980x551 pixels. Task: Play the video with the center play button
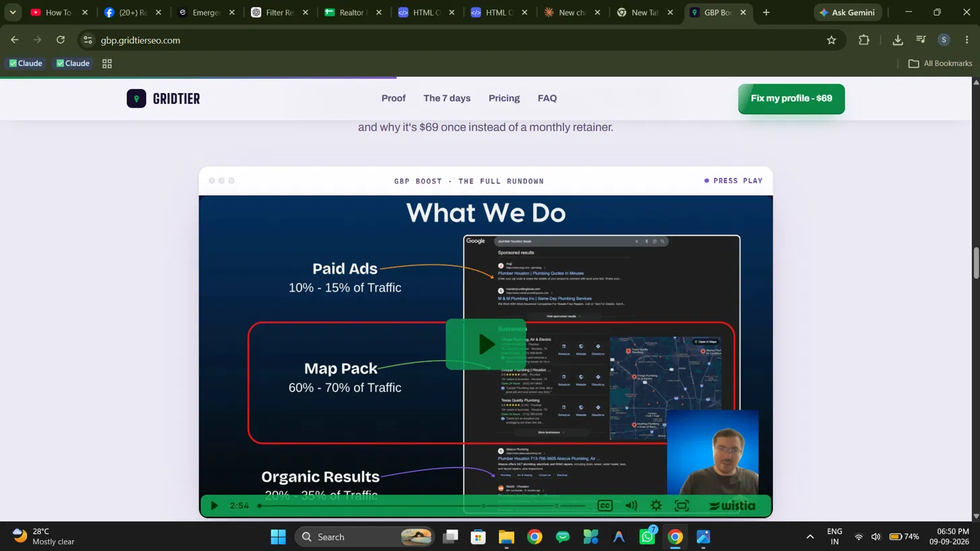coord(485,344)
